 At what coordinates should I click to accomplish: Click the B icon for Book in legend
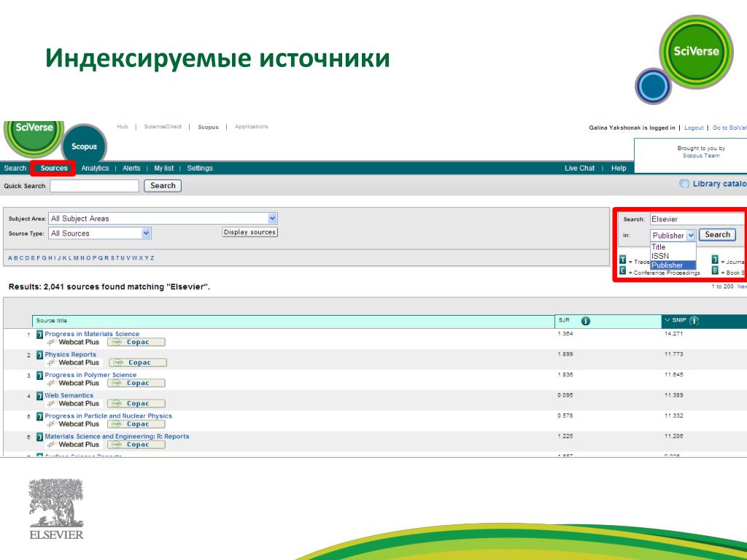pos(715,271)
